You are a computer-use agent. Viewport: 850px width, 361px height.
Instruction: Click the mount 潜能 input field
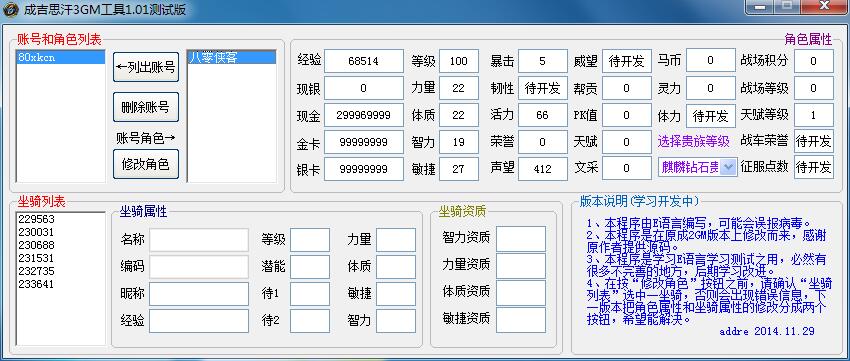(x=310, y=267)
